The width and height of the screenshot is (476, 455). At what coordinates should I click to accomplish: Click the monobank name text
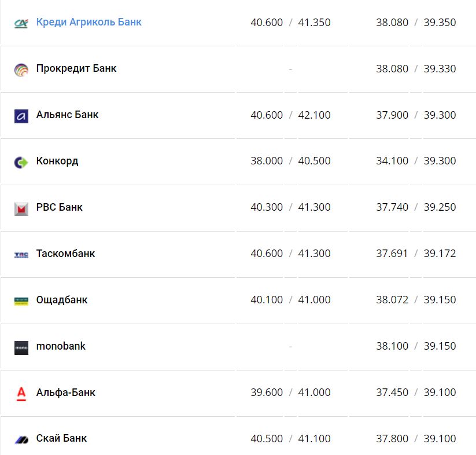61,346
